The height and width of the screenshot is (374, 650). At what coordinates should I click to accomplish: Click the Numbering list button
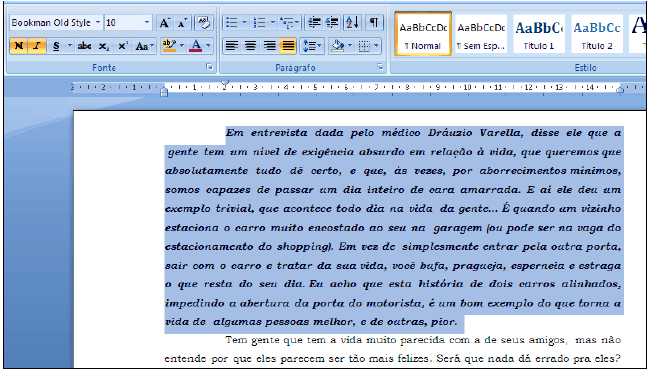[260, 23]
